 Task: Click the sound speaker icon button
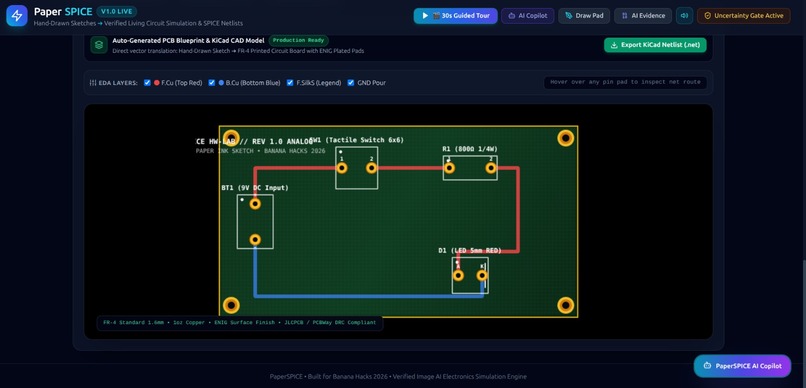click(684, 15)
